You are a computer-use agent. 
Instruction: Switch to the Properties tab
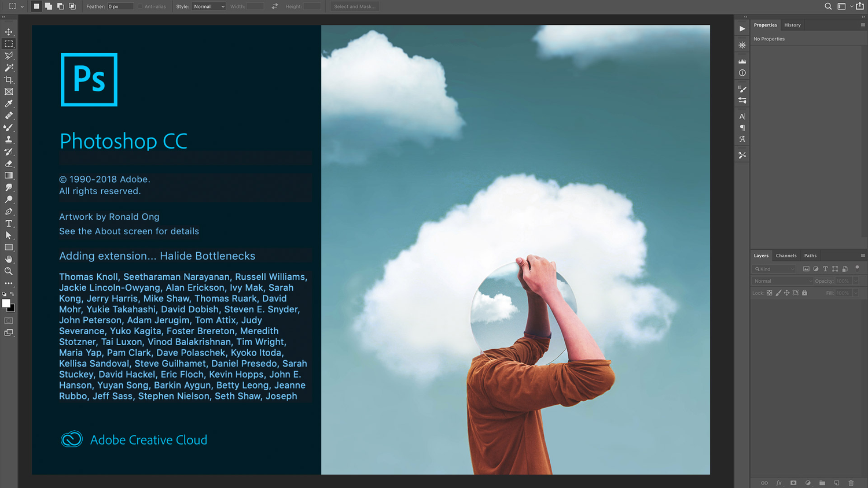765,25
